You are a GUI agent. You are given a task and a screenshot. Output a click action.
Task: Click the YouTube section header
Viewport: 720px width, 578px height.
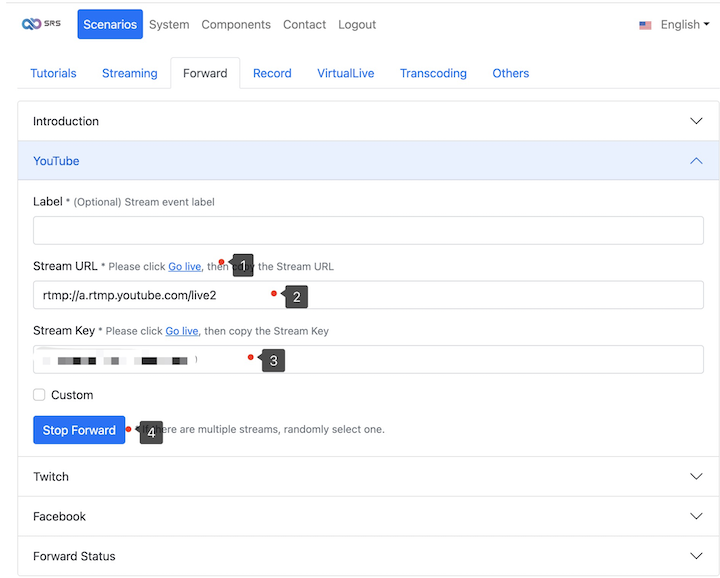pos(368,161)
